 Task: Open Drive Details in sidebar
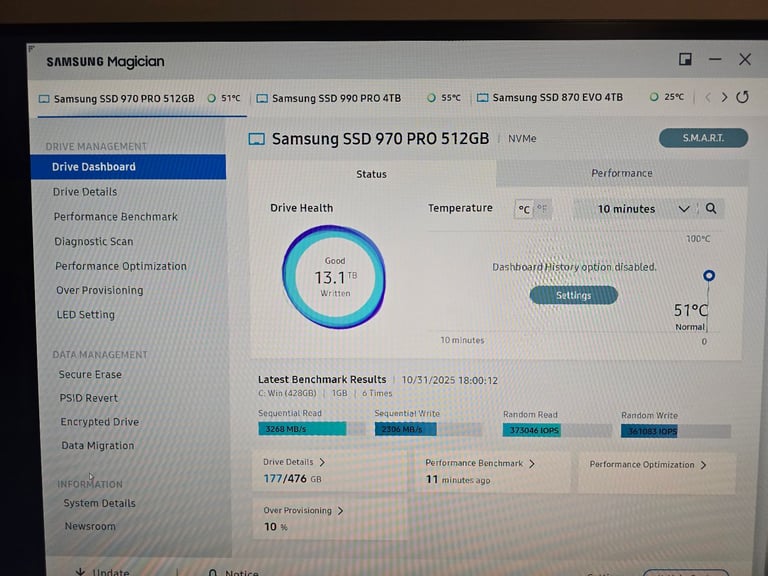(x=85, y=192)
